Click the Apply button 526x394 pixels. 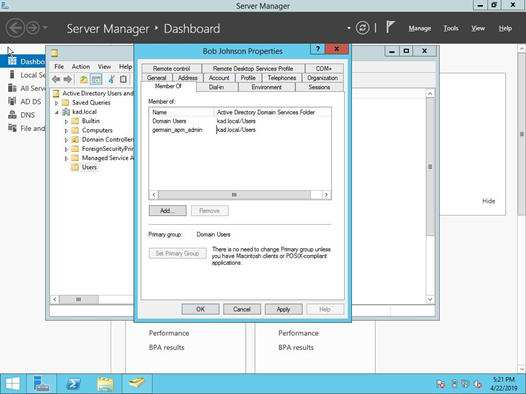pyautogui.click(x=283, y=309)
